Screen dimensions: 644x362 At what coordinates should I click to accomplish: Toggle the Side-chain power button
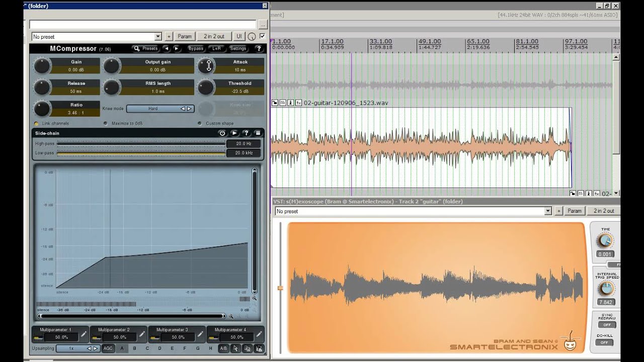click(222, 133)
